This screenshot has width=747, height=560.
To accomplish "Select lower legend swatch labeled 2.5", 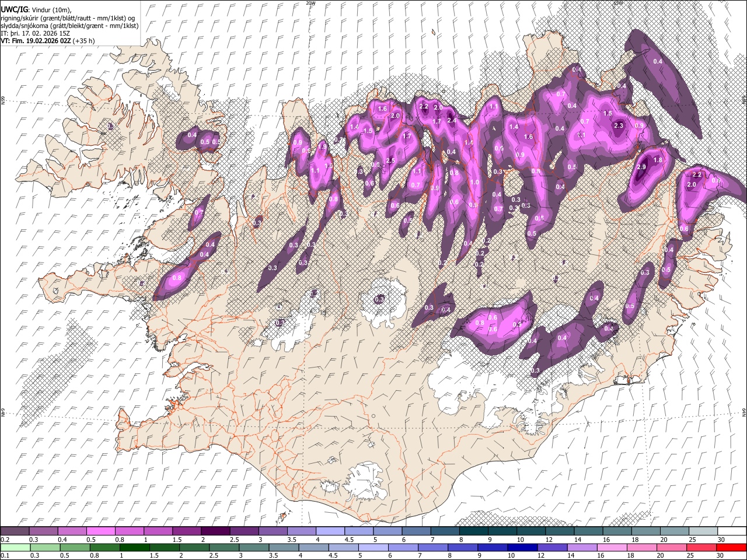I will (x=224, y=547).
